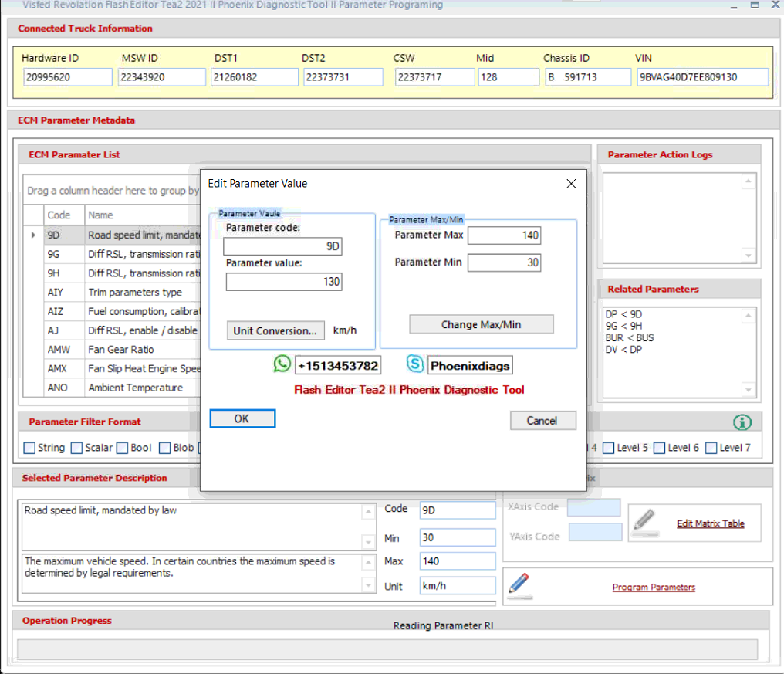Image resolution: width=784 pixels, height=674 pixels.
Task: Open the Program Parameters link
Action: click(654, 587)
